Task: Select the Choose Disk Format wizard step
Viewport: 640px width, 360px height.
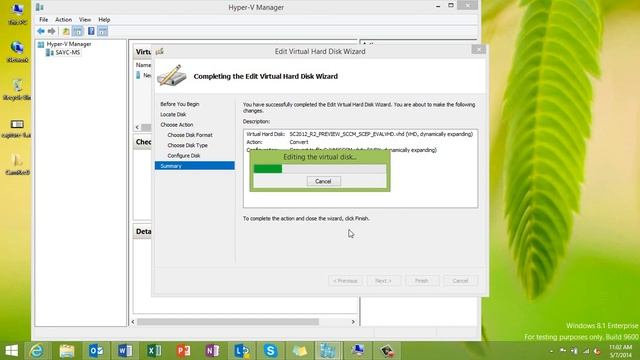Action: coord(190,135)
